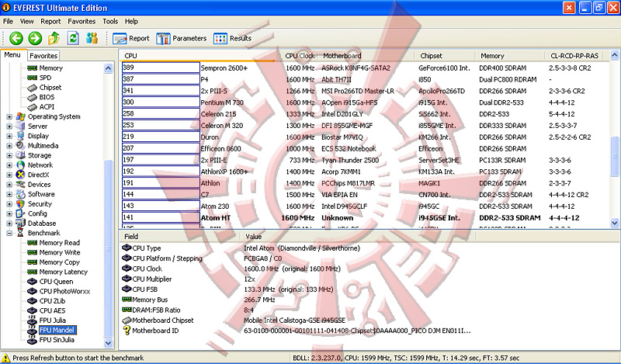Viewport: 621px width, 364px height.
Task: Go forward with the green right arrow
Action: [x=35, y=39]
